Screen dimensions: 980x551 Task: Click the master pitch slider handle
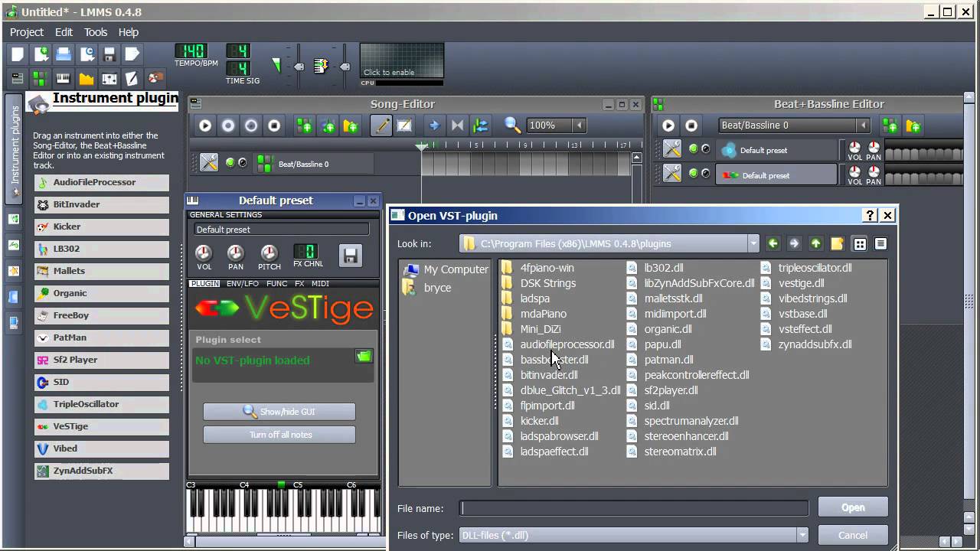[345, 67]
